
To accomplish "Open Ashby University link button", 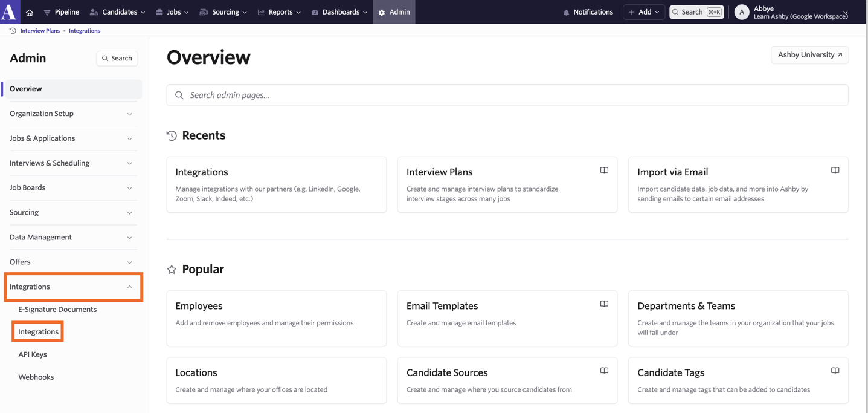I will (809, 55).
